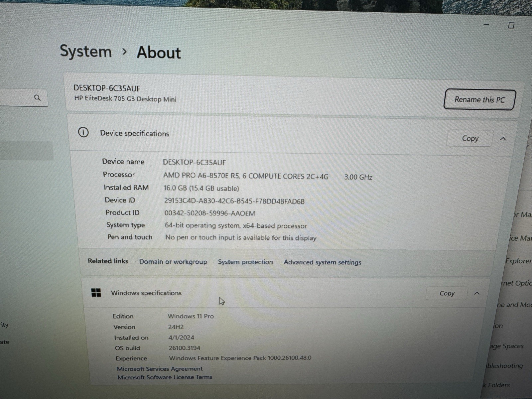Open Microsoft Software License Terms link
This screenshot has height=399, width=532.
pos(165,377)
